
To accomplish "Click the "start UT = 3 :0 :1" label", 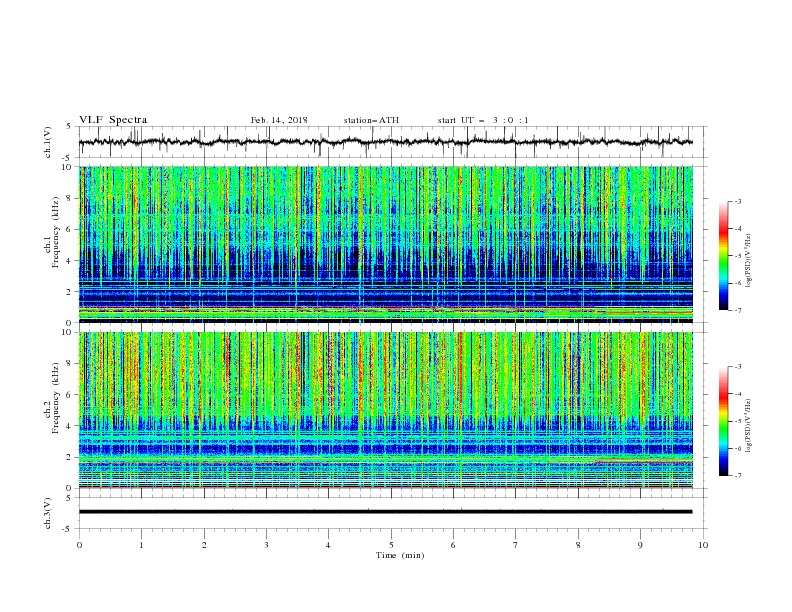I will (483, 120).
